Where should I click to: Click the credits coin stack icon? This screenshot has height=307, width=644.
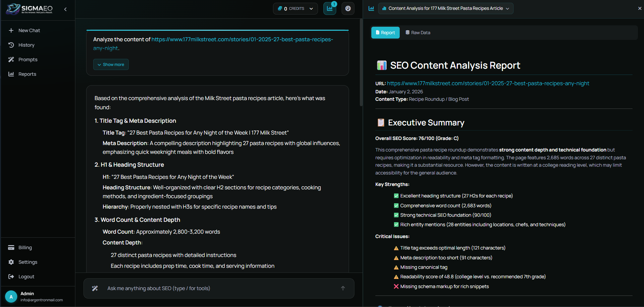click(280, 8)
